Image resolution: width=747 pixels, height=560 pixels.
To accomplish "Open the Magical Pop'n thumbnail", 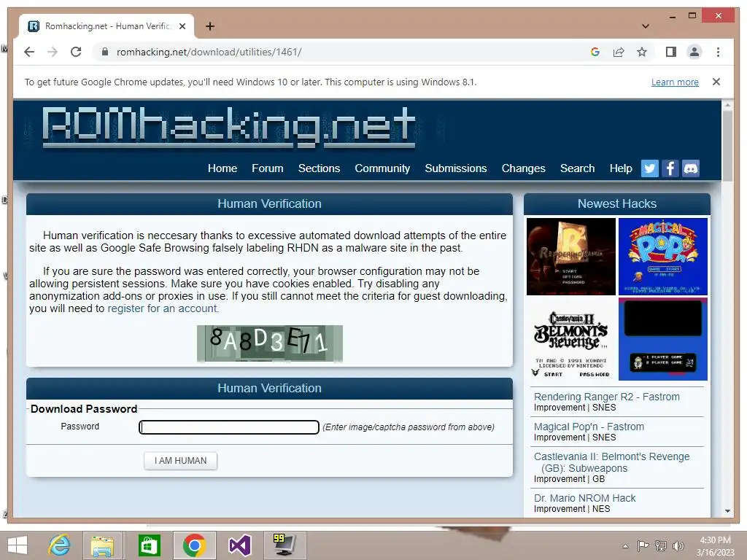I will (662, 257).
